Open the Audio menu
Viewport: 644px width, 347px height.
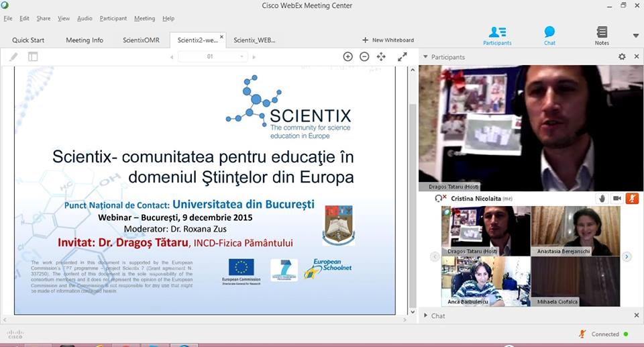click(x=85, y=19)
